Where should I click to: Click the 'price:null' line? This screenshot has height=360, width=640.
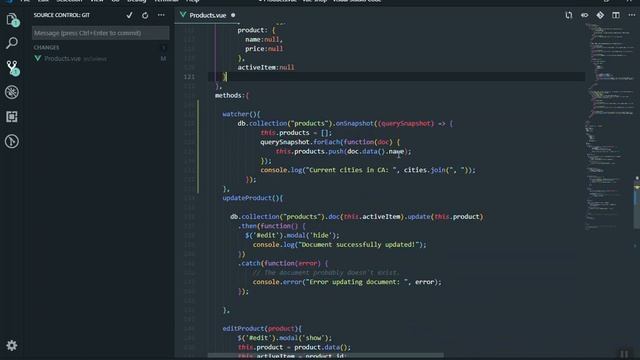264,49
